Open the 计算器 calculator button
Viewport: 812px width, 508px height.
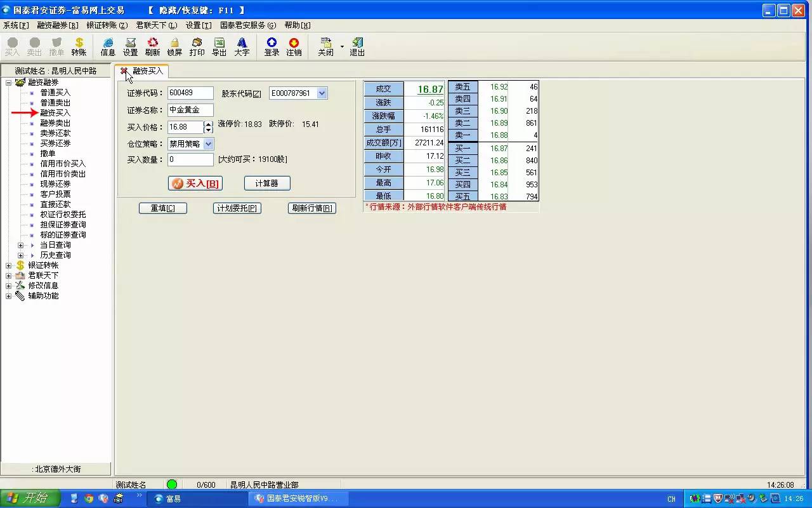267,184
